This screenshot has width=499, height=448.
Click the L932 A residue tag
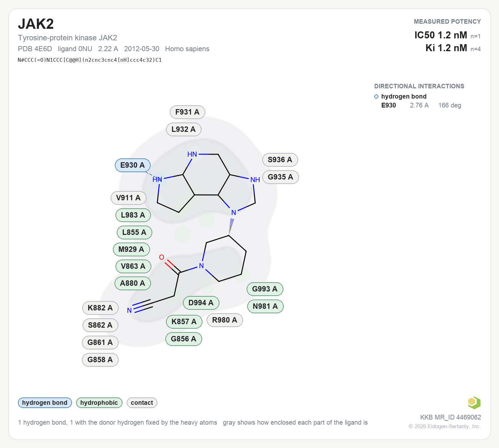184,129
